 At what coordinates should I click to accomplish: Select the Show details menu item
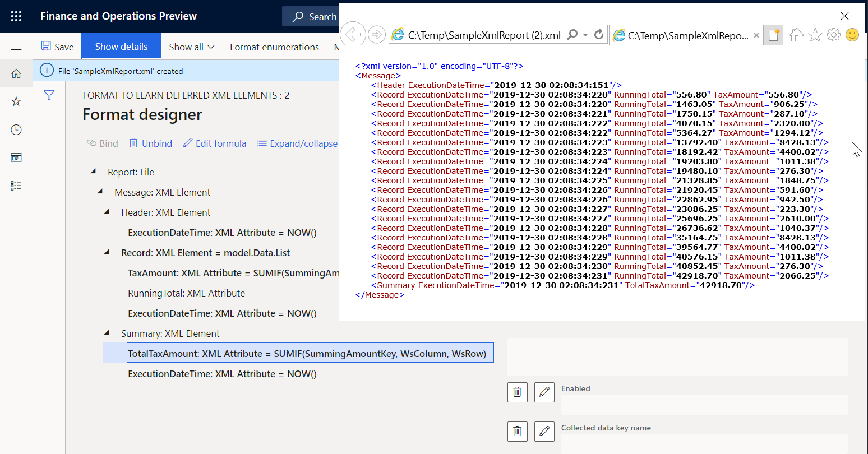tap(121, 47)
